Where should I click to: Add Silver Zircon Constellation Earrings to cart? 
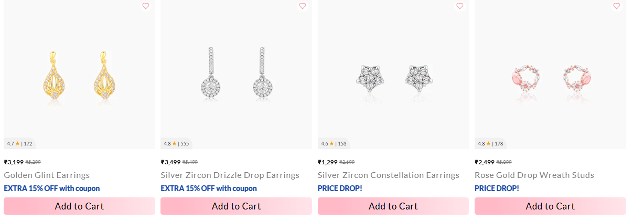coord(393,206)
